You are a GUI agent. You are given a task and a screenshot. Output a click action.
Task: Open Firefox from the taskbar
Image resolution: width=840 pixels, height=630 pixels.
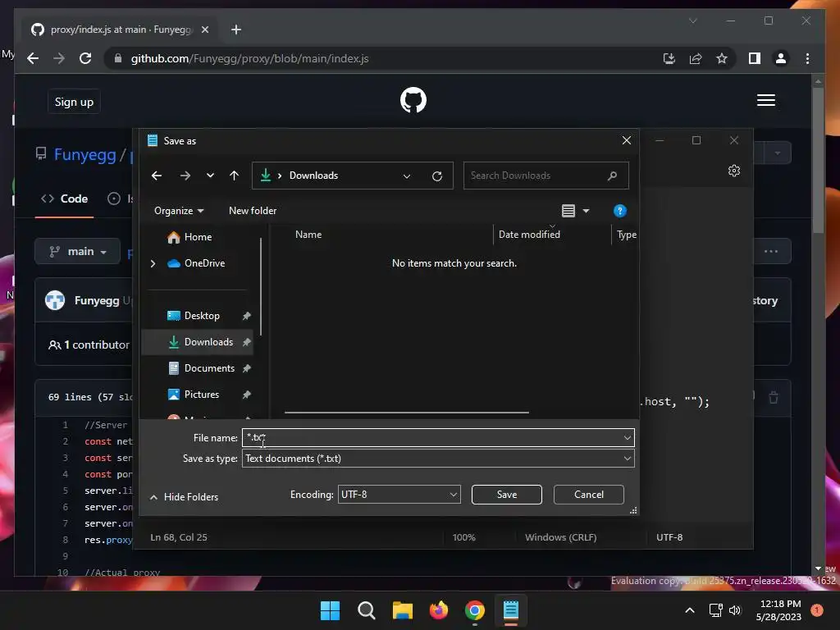[x=439, y=610]
